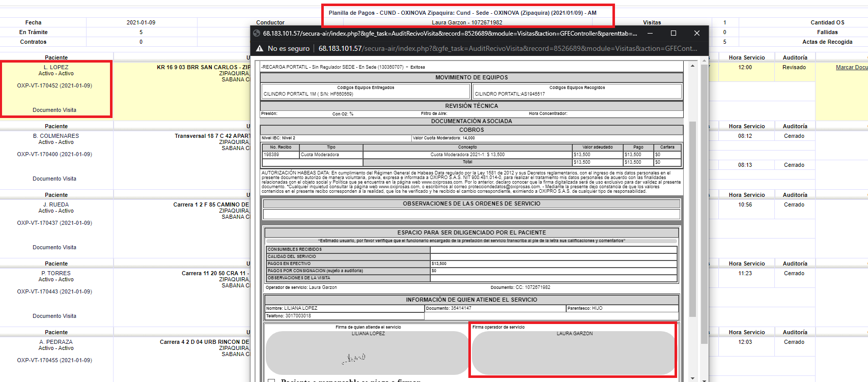This screenshot has height=382, width=868.
Task: Click the Planilla de Pagos title text
Action: coord(463,13)
